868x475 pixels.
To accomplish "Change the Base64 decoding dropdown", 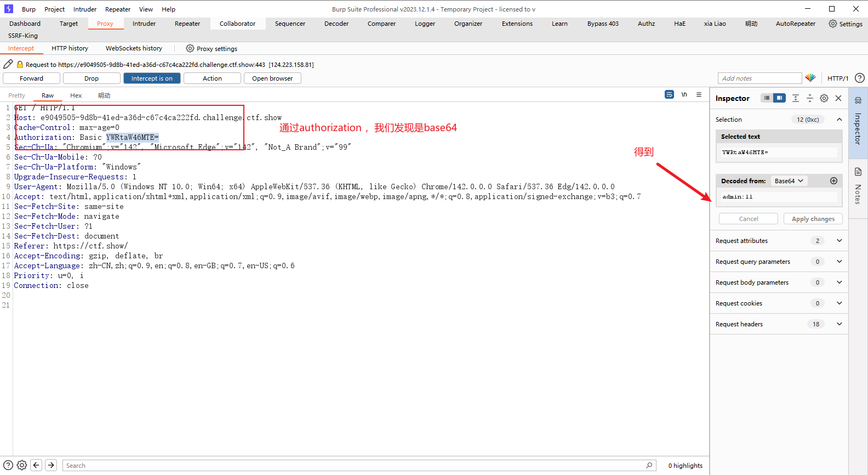I will [789, 180].
